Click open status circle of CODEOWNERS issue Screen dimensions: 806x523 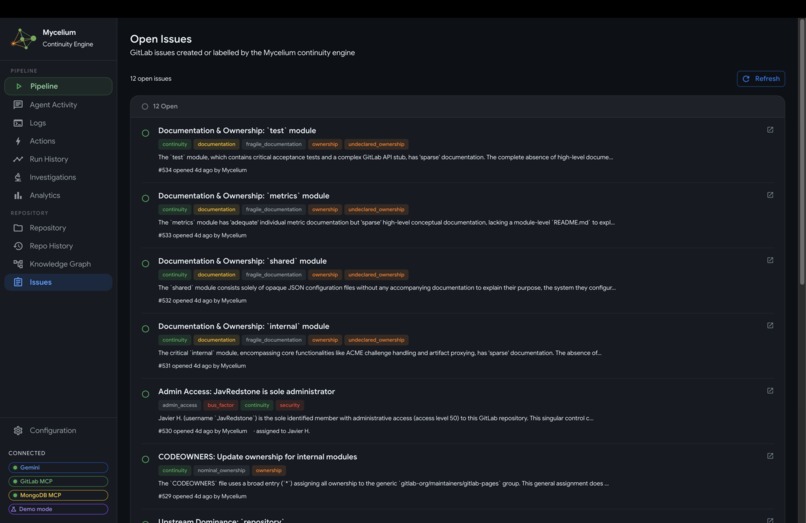pos(145,459)
